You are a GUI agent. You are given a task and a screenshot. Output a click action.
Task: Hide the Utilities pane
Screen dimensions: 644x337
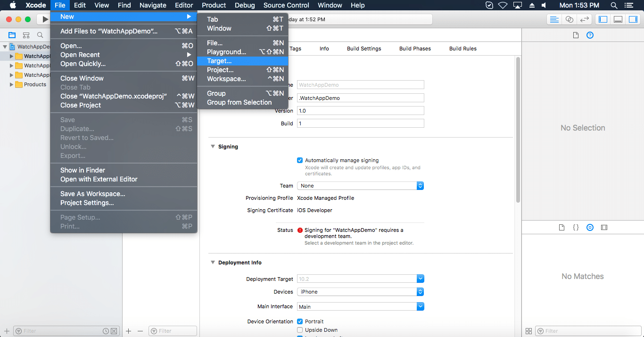click(x=633, y=19)
